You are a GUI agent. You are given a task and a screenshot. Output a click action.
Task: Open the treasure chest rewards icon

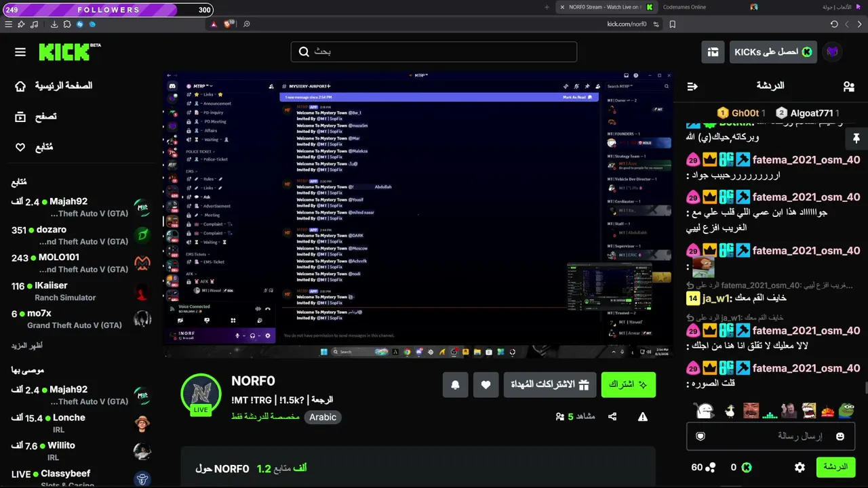713,52
